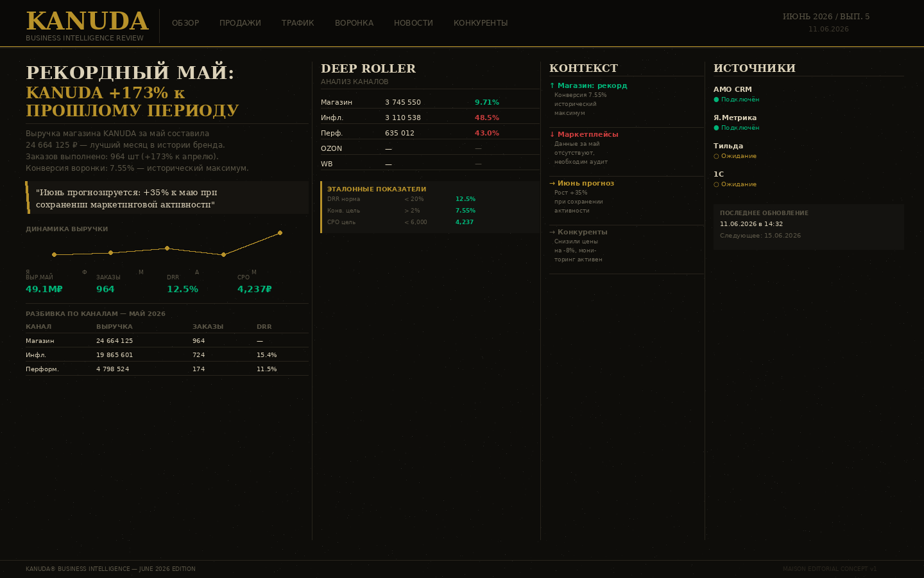Click the '174' orders cell
This screenshot has height=578, width=924.
coord(199,369)
